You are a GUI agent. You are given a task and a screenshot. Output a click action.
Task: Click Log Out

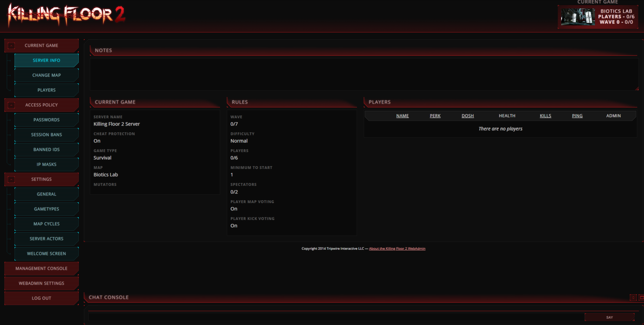pyautogui.click(x=42, y=298)
